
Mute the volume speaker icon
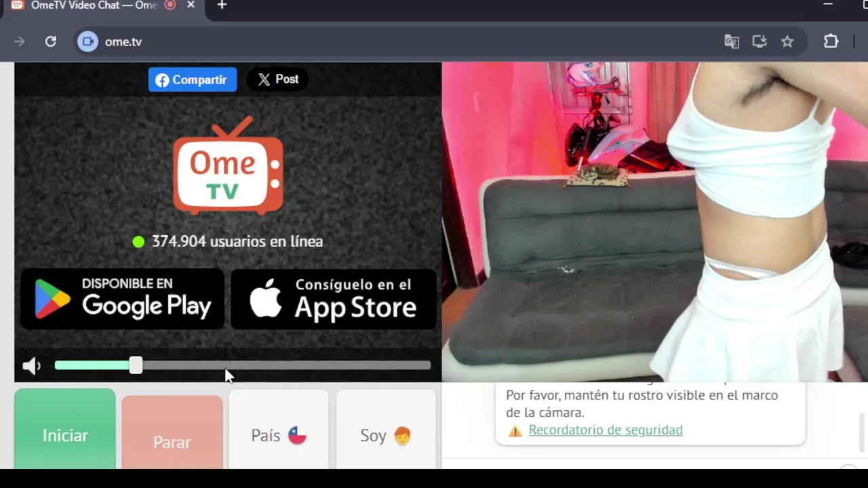pyautogui.click(x=31, y=366)
